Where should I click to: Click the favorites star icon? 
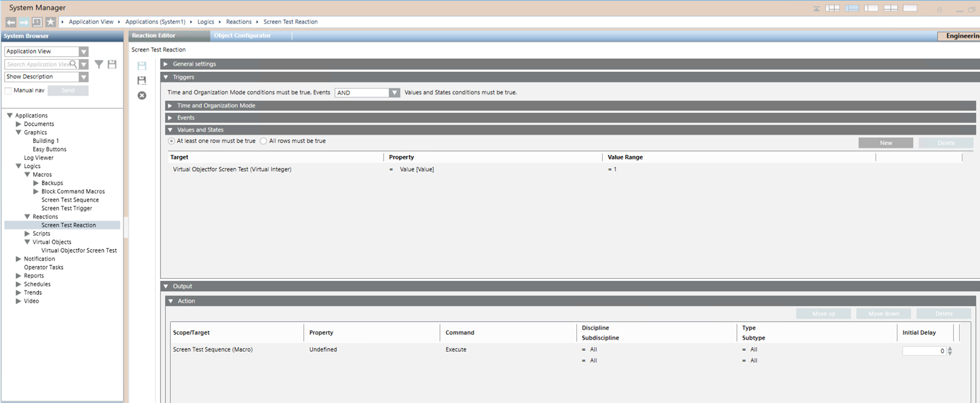50,22
